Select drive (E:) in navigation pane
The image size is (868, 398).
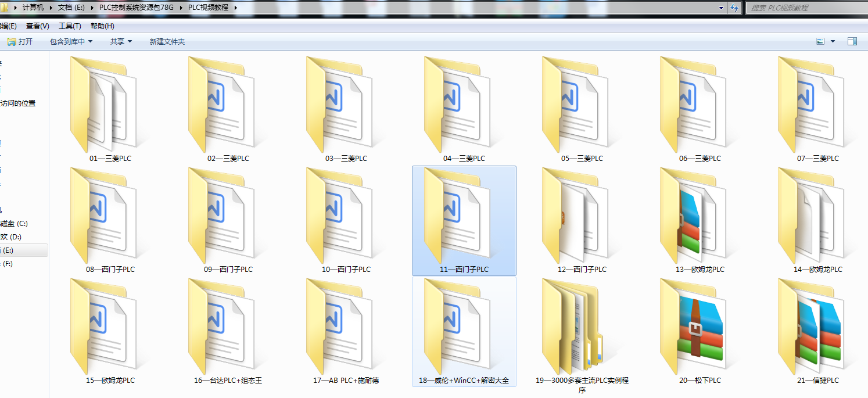[23, 250]
